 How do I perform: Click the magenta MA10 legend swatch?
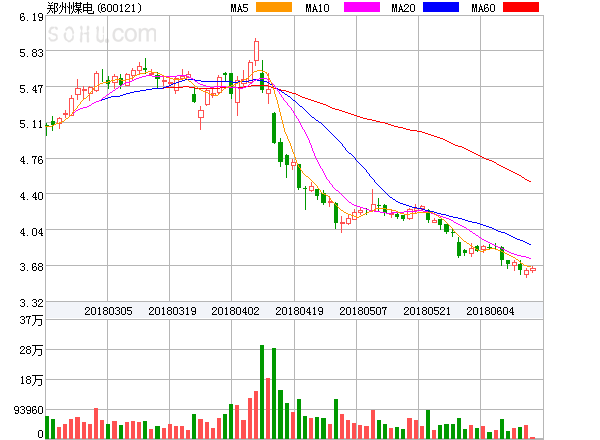(362, 7)
